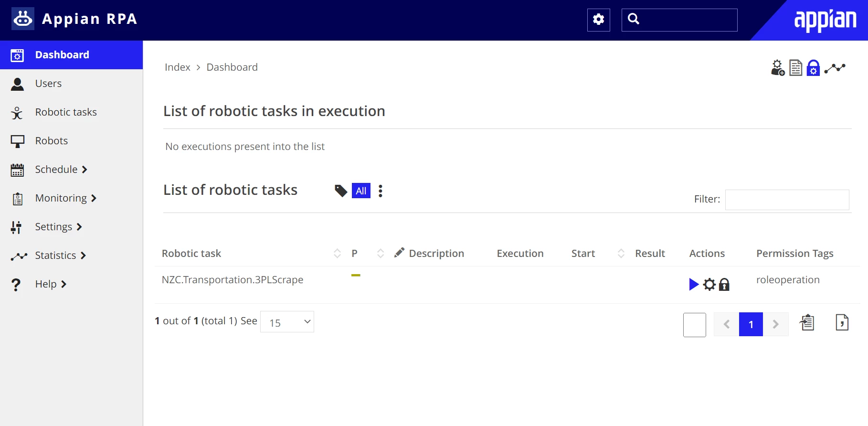This screenshot has height=426, width=868.
Task: Click the line graph icon at top right
Action: [835, 68]
